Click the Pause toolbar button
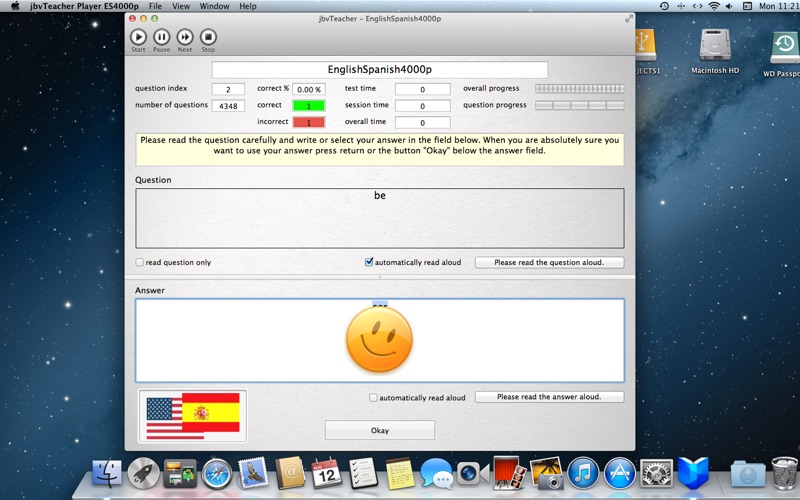Screen dimensions: 800x500 click(162, 37)
